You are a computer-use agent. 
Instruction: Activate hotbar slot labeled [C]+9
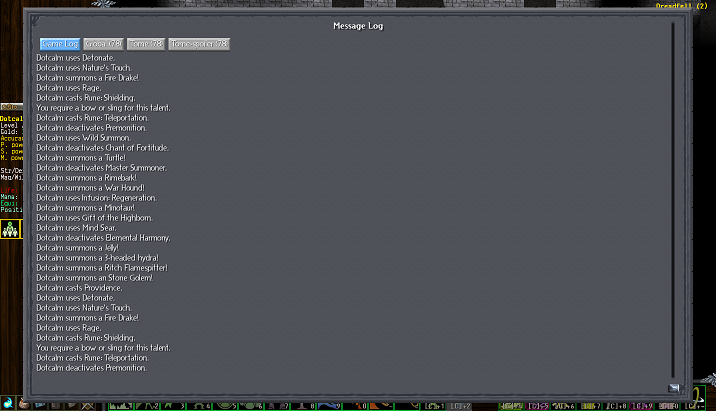pyautogui.click(x=642, y=406)
